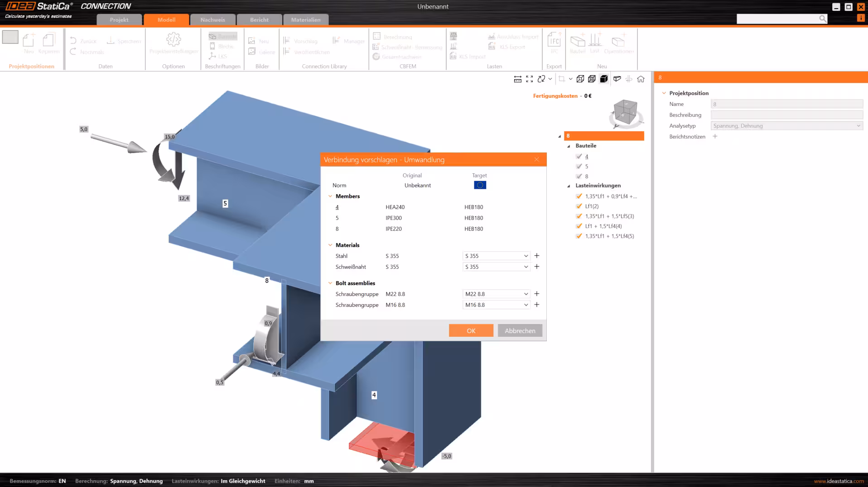Toggle the checkbox for Bauteil 5
The image size is (868, 487).
coord(579,166)
